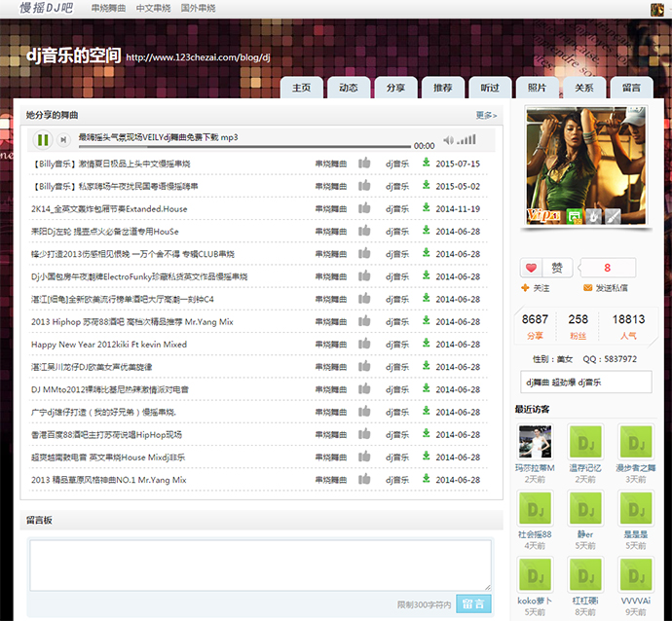This screenshot has height=621, width=672.
Task: Submit message with the 留言 button
Action: [x=473, y=603]
